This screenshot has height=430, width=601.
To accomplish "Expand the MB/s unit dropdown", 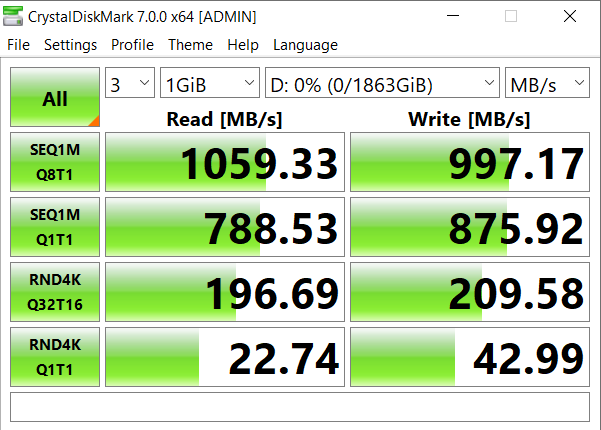I will point(547,83).
